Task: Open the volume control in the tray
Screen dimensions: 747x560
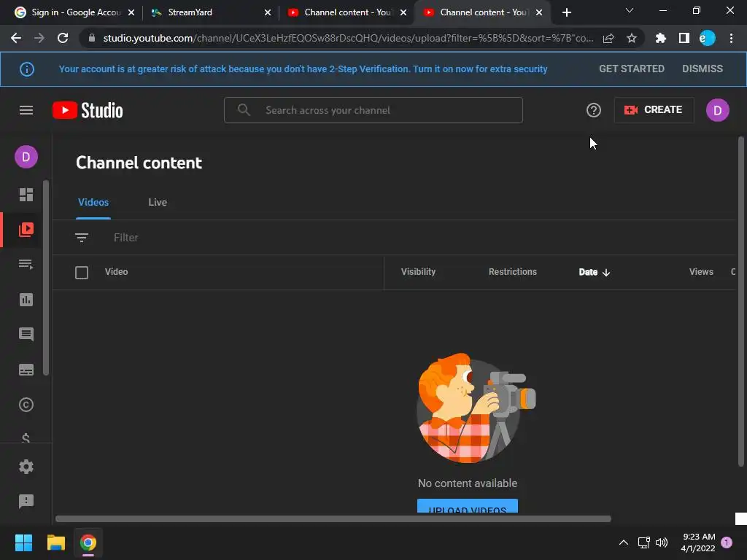Action: [x=661, y=542]
